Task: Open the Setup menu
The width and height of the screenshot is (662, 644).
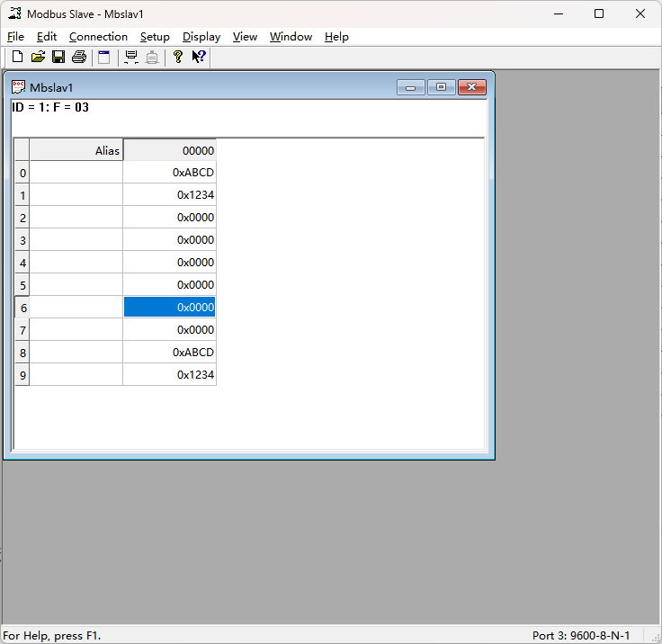Action: [155, 37]
